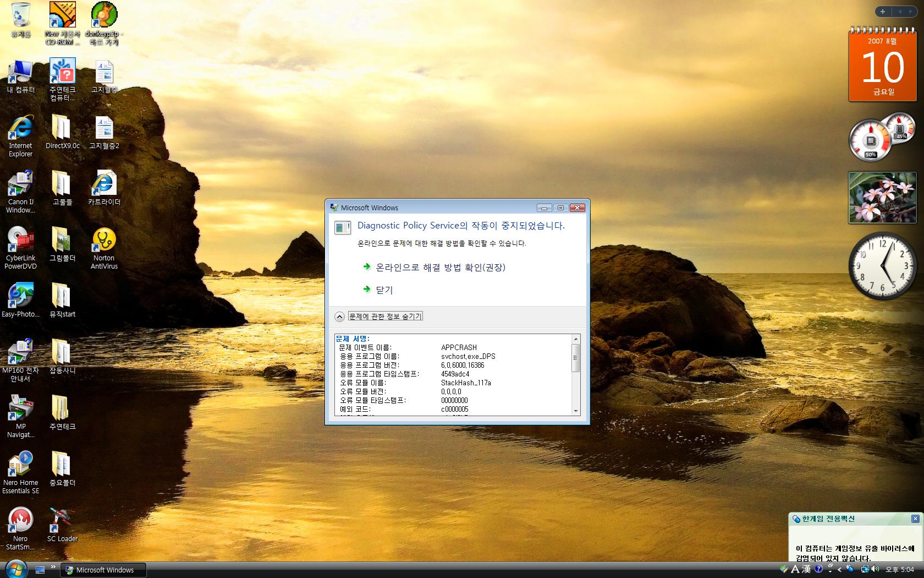Click the 오후 5:04 taskbar clock

pos(900,570)
